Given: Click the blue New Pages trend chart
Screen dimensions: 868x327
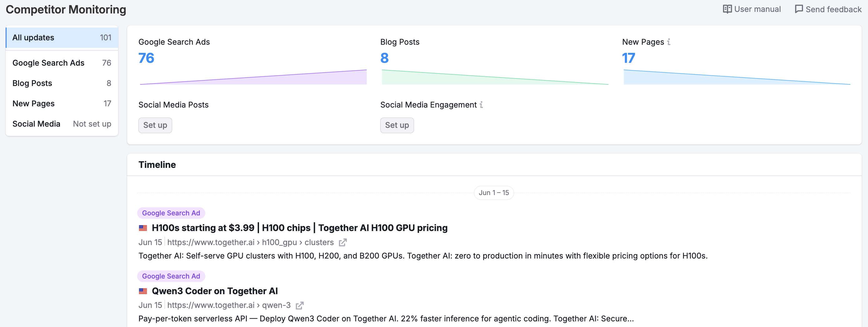Looking at the screenshot, I should click(737, 77).
